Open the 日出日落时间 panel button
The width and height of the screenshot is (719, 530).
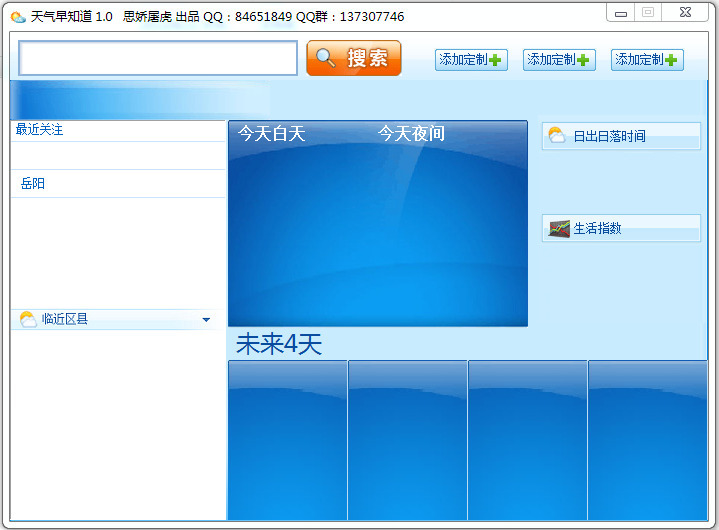621,136
